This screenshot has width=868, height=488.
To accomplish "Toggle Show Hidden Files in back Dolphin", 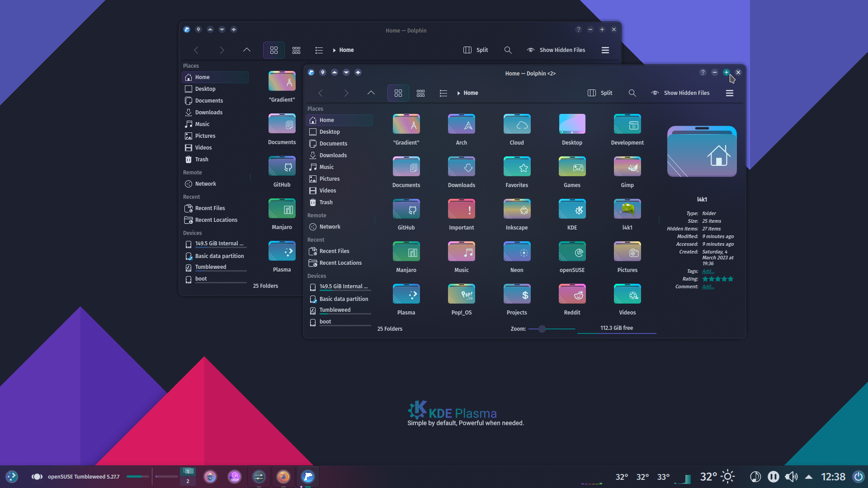I will (x=556, y=50).
